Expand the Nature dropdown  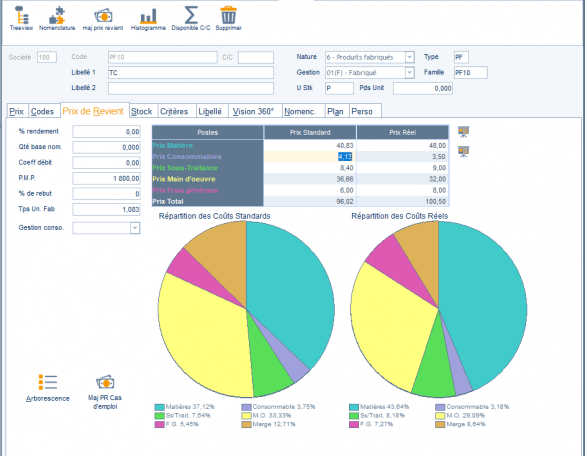pyautogui.click(x=409, y=57)
